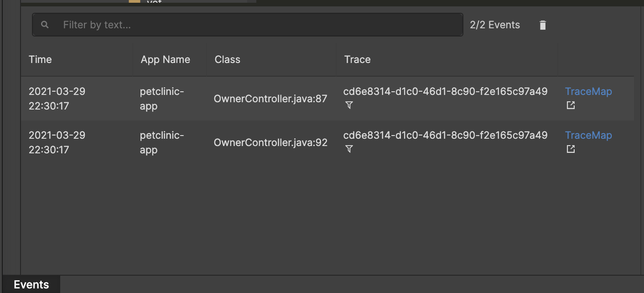The height and width of the screenshot is (293, 644).
Task: Filter by trace on the OwnerController.java:87 row
Action: pyautogui.click(x=349, y=105)
